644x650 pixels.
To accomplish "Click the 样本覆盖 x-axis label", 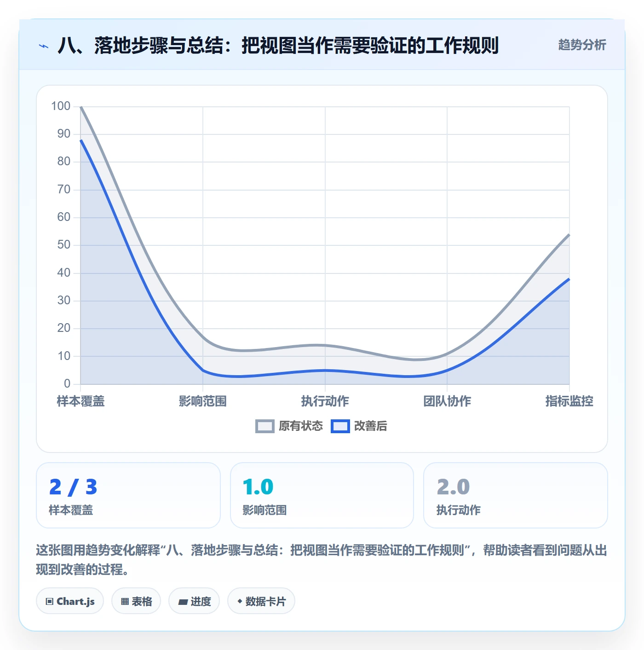I will 80,401.
